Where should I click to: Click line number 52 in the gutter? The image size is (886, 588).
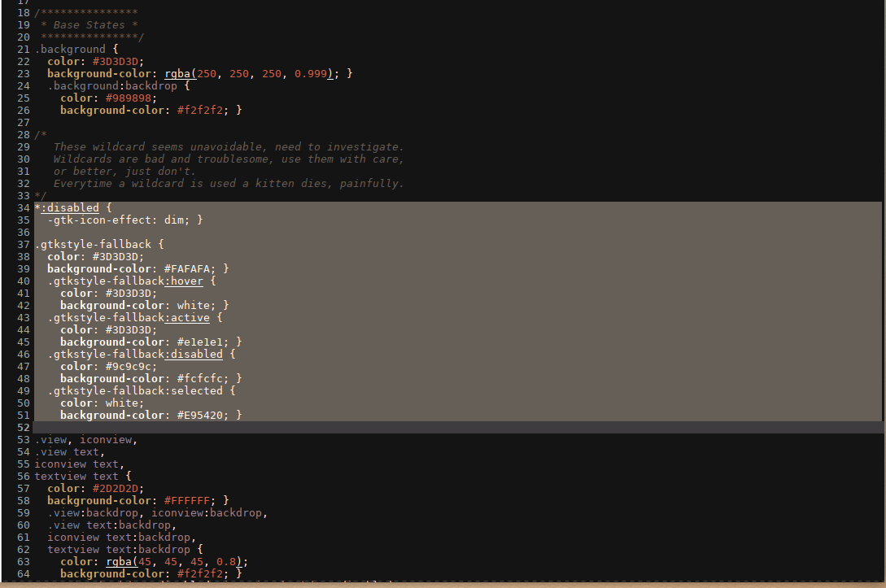point(23,428)
